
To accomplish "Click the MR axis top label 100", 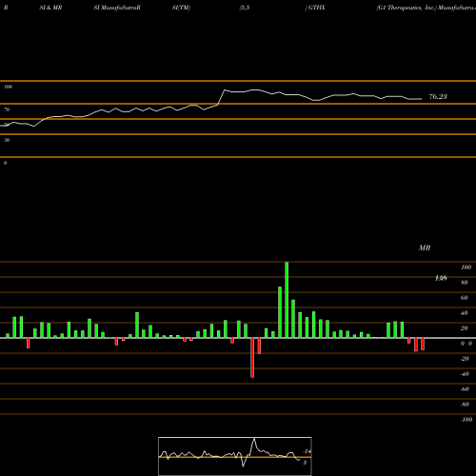I will [466, 268].
